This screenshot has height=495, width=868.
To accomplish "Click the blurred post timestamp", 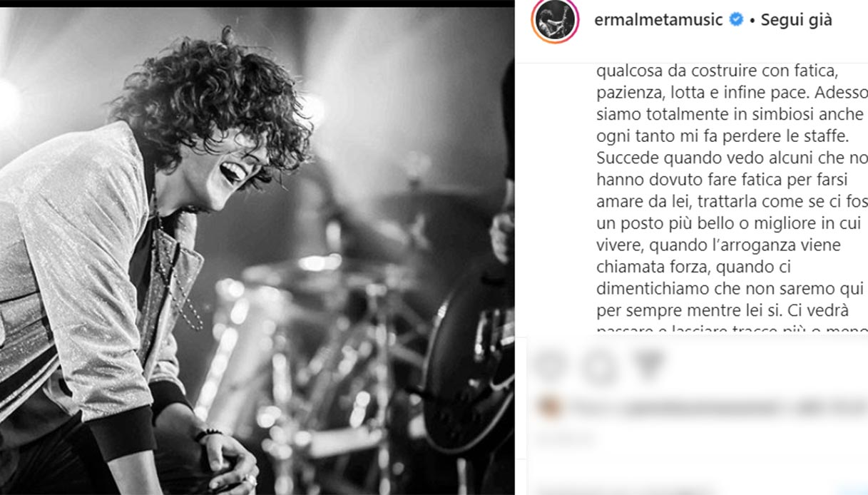I will (566, 438).
